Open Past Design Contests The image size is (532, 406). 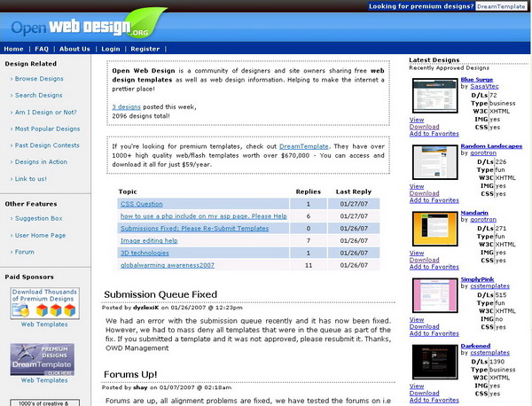(x=47, y=145)
